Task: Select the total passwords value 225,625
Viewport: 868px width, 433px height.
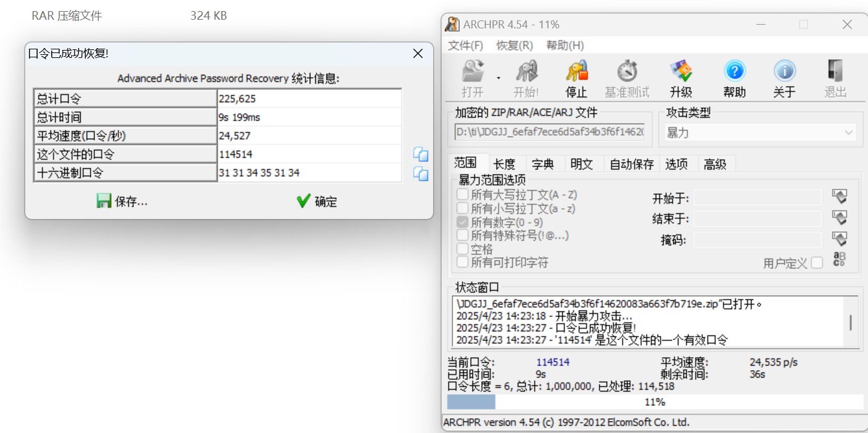Action: tap(309, 99)
